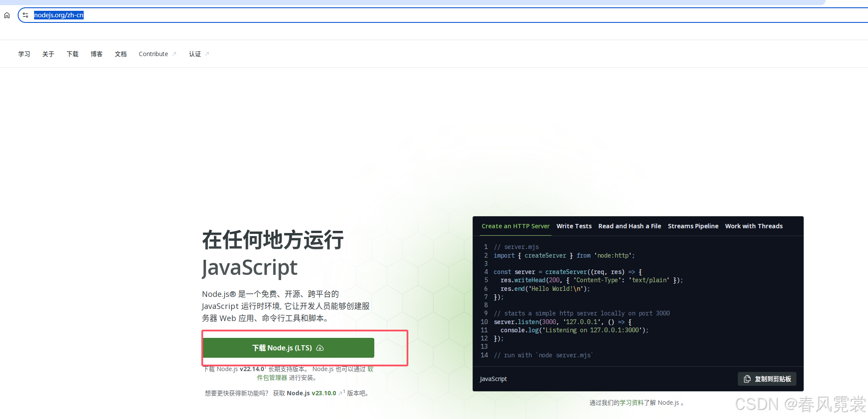Open site information icon in address bar
868x419 pixels.
[x=25, y=15]
